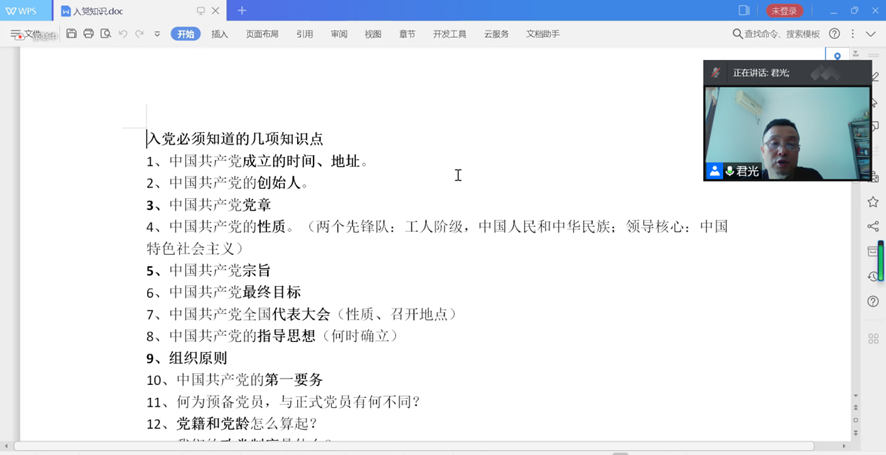Image resolution: width=886 pixels, height=455 pixels.
Task: Click the Redo arrow icon
Action: pos(140,34)
